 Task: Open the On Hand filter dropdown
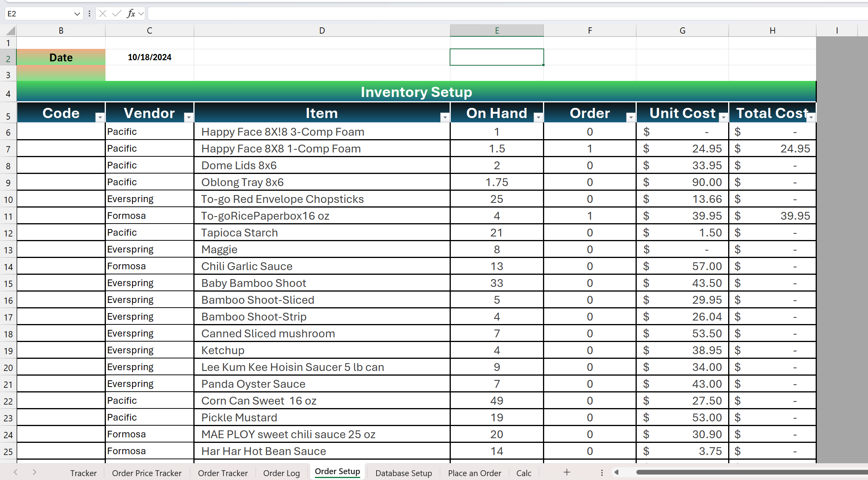click(x=538, y=117)
